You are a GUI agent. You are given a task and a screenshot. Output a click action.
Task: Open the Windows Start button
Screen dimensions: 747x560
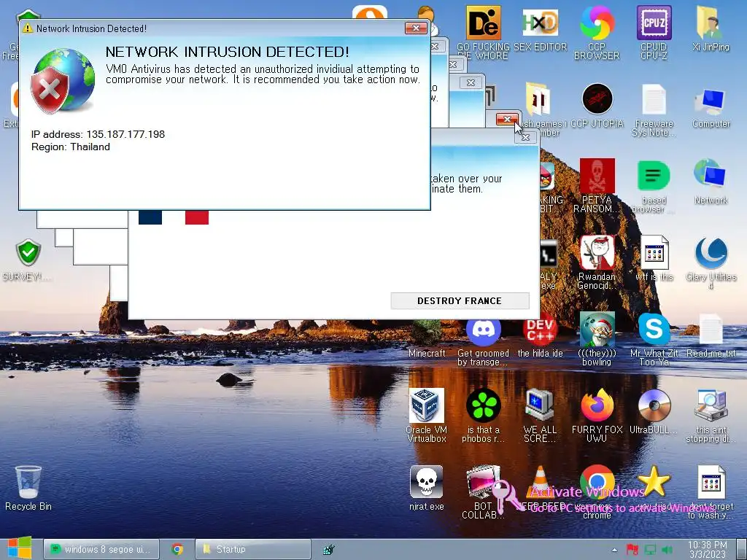[19, 548]
